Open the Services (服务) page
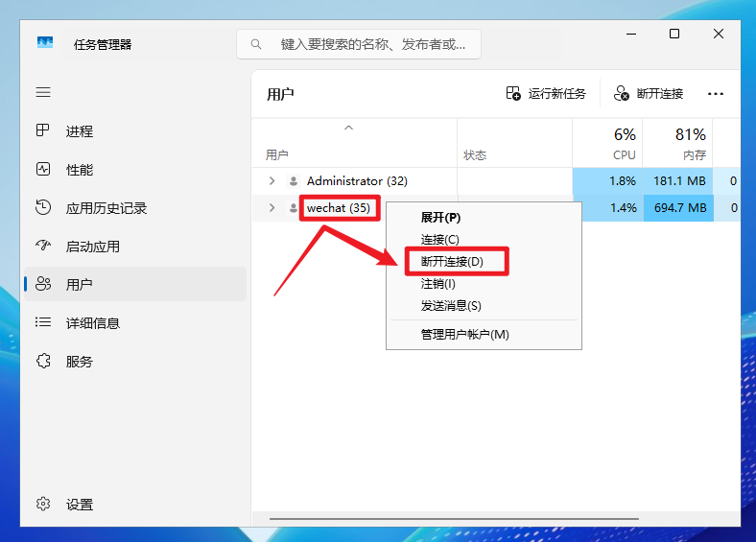 coord(79,362)
